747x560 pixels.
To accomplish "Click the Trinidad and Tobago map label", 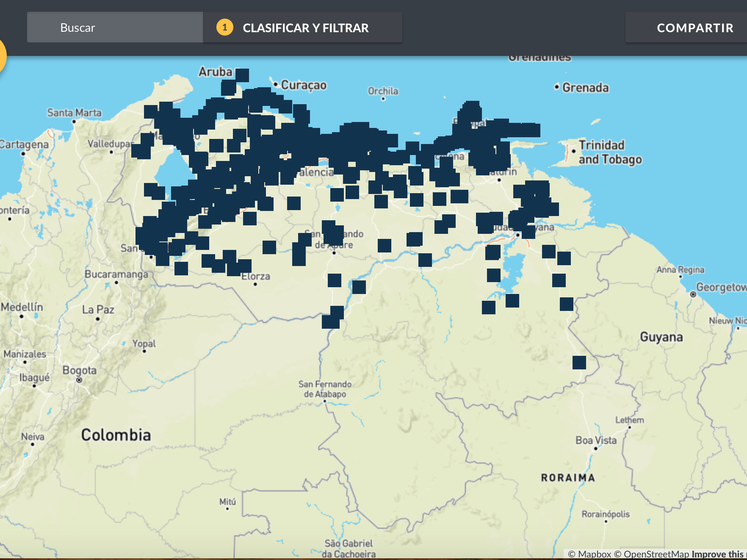I will [x=610, y=152].
